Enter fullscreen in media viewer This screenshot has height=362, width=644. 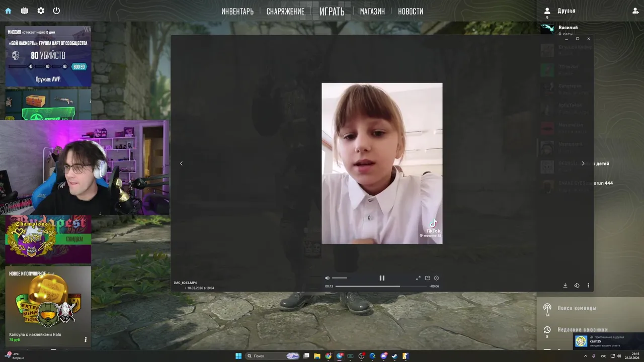[418, 278]
